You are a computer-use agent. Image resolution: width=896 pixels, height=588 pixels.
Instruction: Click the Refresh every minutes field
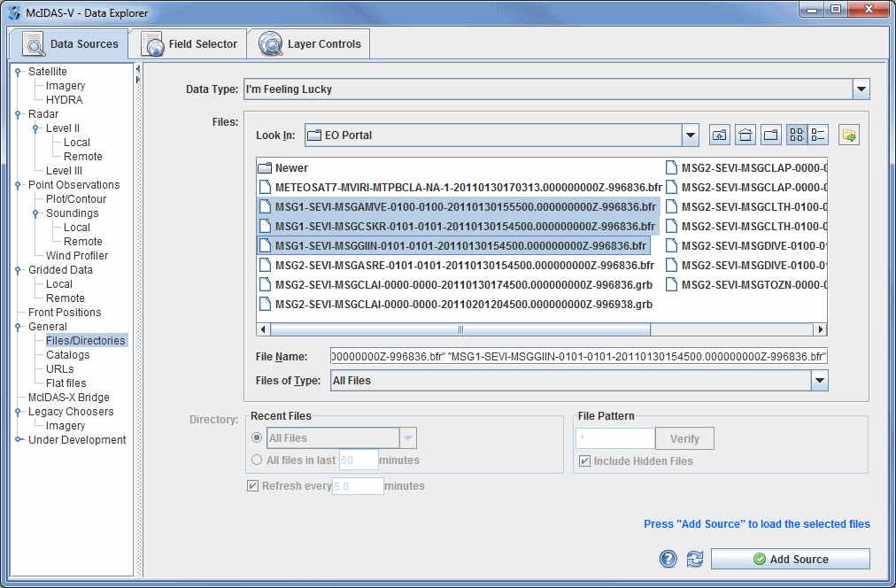(358, 486)
